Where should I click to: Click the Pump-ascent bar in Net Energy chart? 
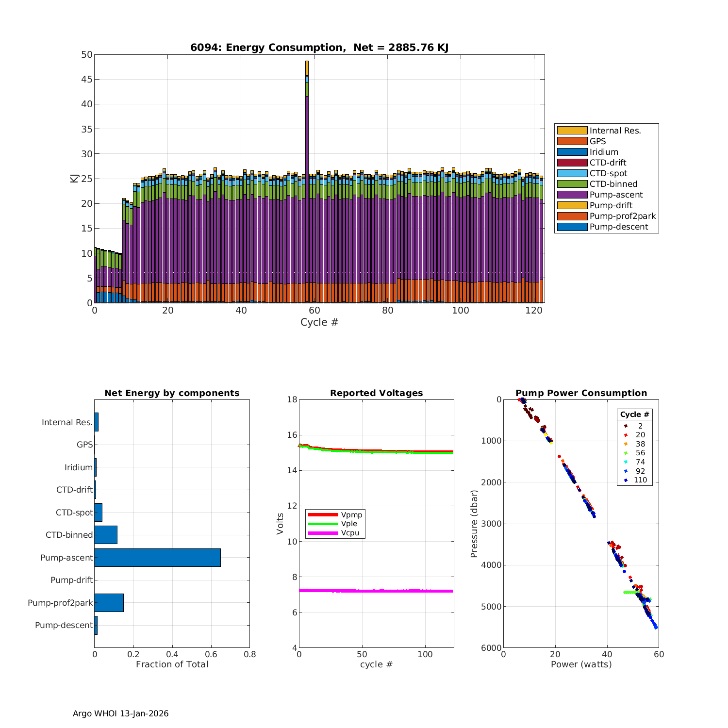pos(157,558)
